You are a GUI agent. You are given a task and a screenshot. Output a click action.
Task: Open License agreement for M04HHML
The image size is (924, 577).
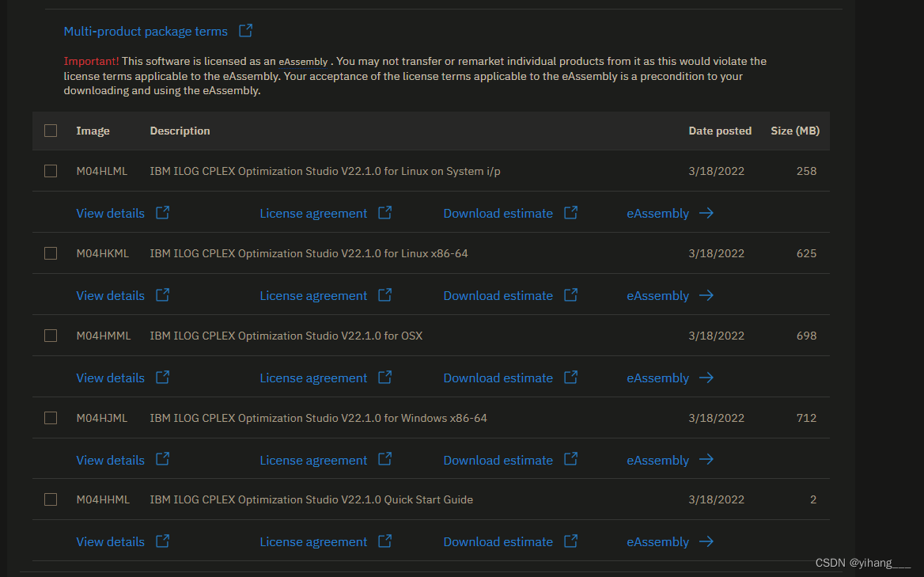pos(313,541)
